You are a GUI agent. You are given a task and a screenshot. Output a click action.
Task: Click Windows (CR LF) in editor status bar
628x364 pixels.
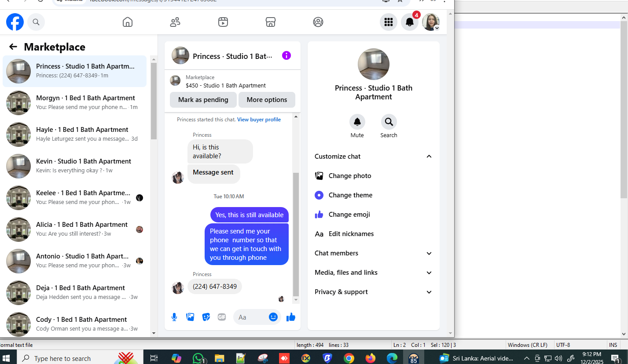coord(527,345)
